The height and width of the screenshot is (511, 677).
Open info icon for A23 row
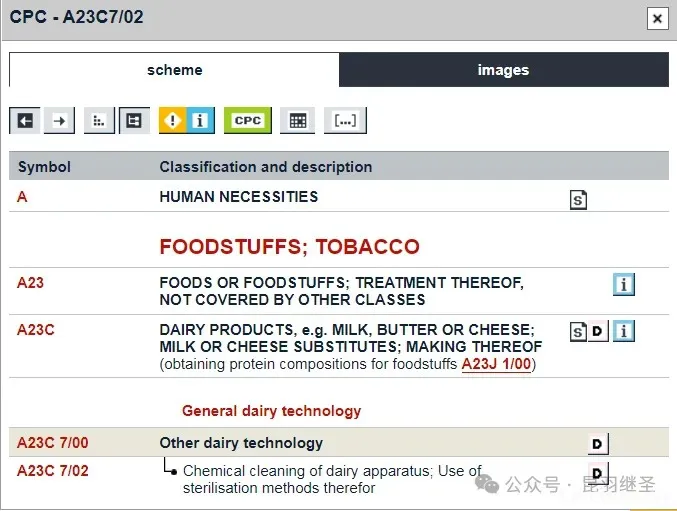click(x=624, y=285)
